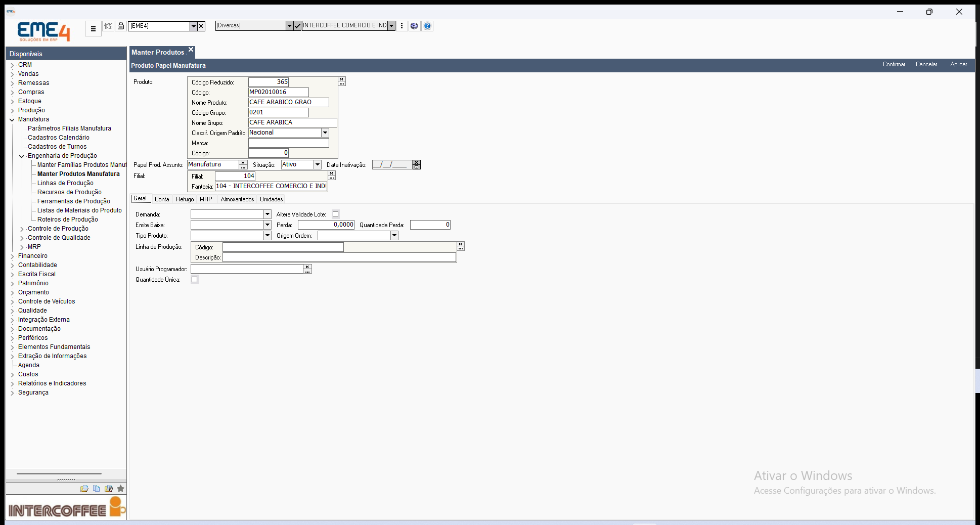
Task: Click the Cancelar button
Action: 926,64
